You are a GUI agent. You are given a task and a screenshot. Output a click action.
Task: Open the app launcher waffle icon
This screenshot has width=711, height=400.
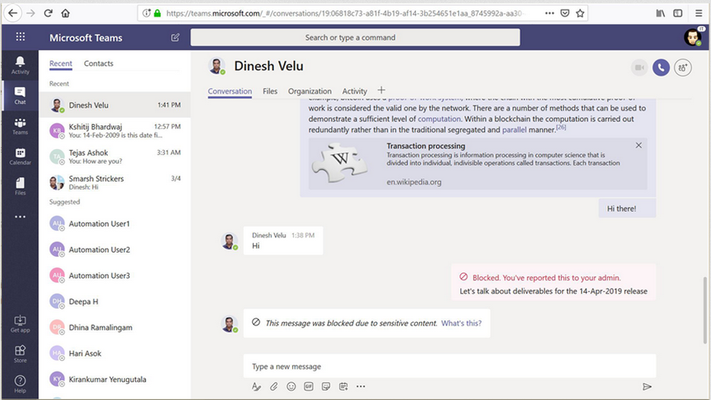(x=20, y=37)
